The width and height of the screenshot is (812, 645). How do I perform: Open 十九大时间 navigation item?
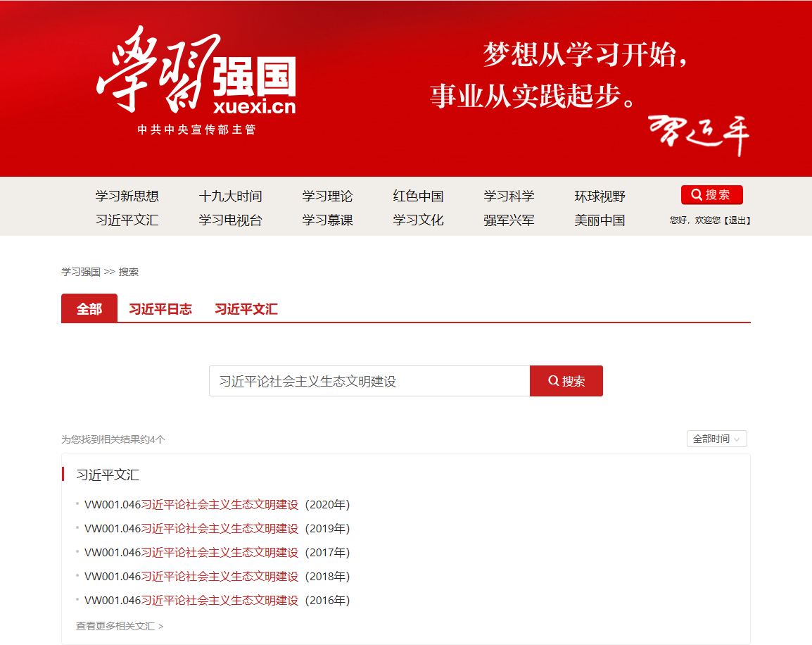click(231, 196)
